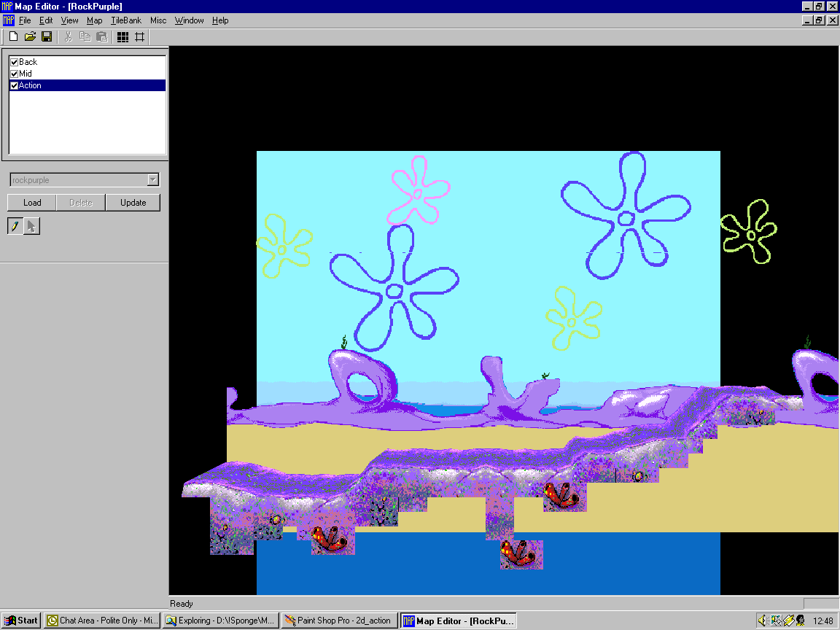Screen dimensions: 840x630
Task: Open the Windows Start menu
Action: (21, 621)
